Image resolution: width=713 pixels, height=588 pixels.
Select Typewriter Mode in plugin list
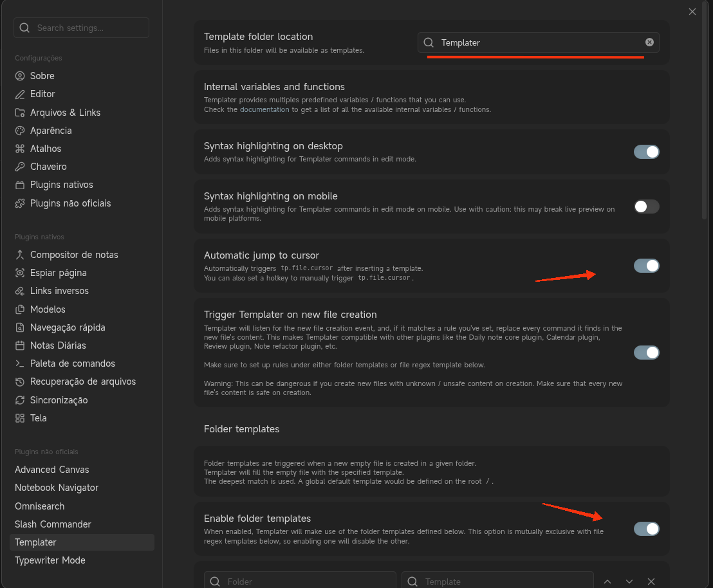pos(50,560)
